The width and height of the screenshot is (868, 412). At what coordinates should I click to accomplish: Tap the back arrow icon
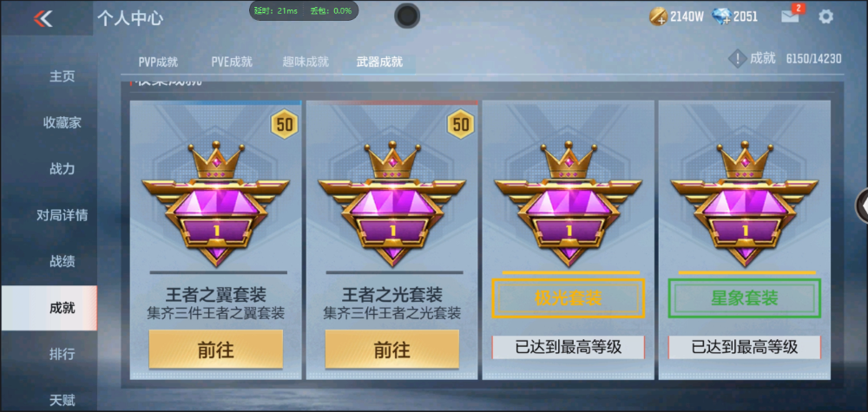[x=43, y=18]
